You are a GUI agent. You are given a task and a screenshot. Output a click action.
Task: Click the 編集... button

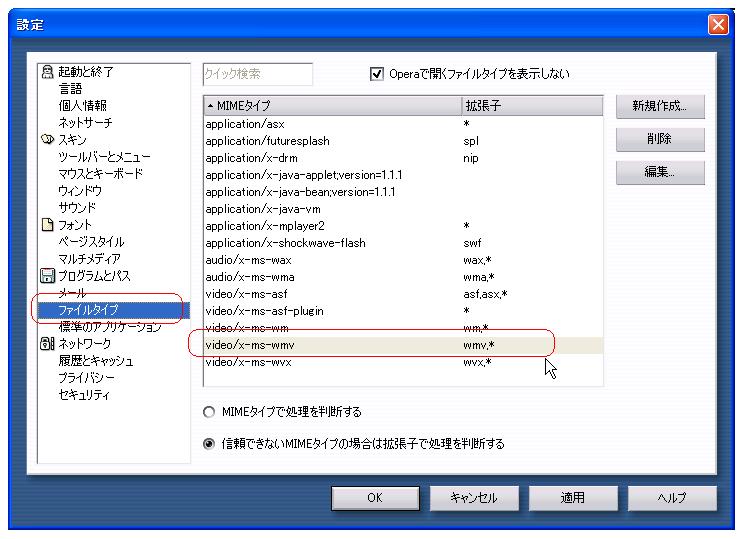click(660, 172)
